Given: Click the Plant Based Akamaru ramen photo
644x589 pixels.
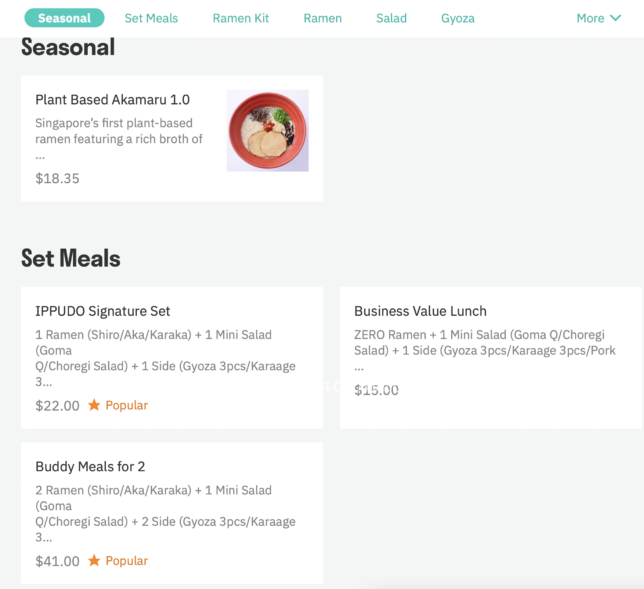Looking at the screenshot, I should click(x=267, y=130).
